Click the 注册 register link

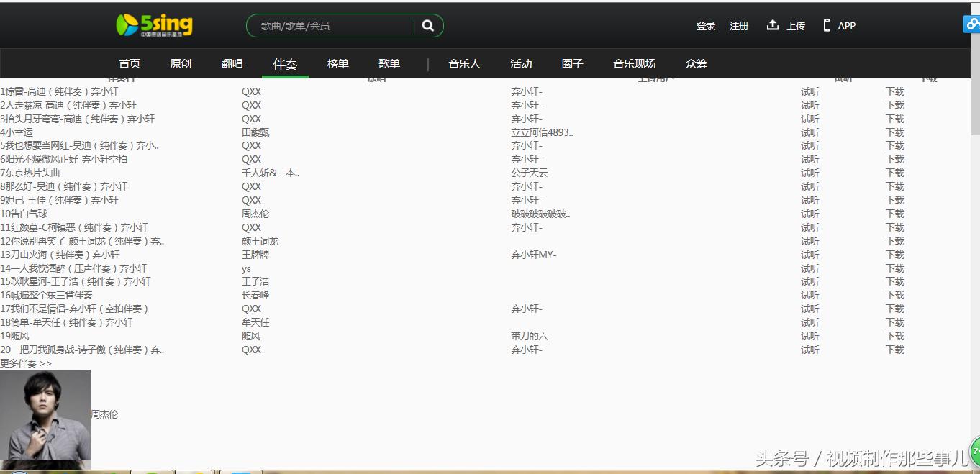coord(739,25)
